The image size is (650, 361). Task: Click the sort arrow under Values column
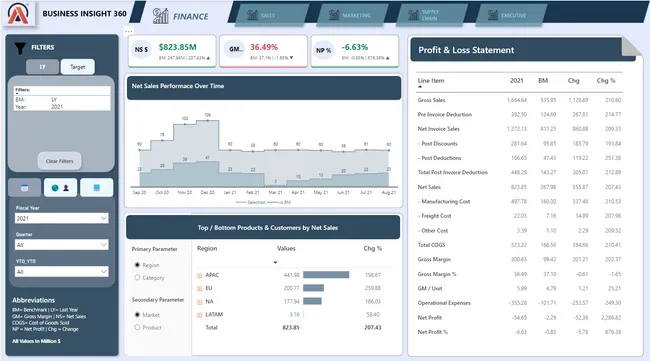275,262
